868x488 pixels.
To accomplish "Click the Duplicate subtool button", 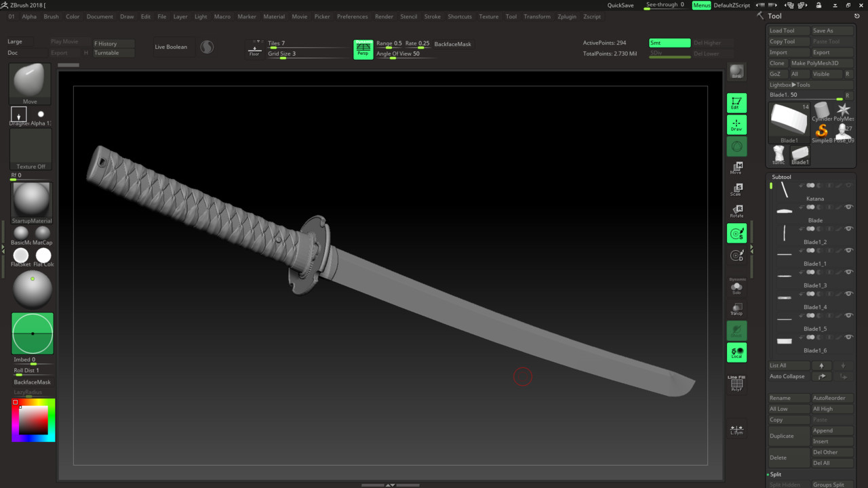I will click(789, 436).
